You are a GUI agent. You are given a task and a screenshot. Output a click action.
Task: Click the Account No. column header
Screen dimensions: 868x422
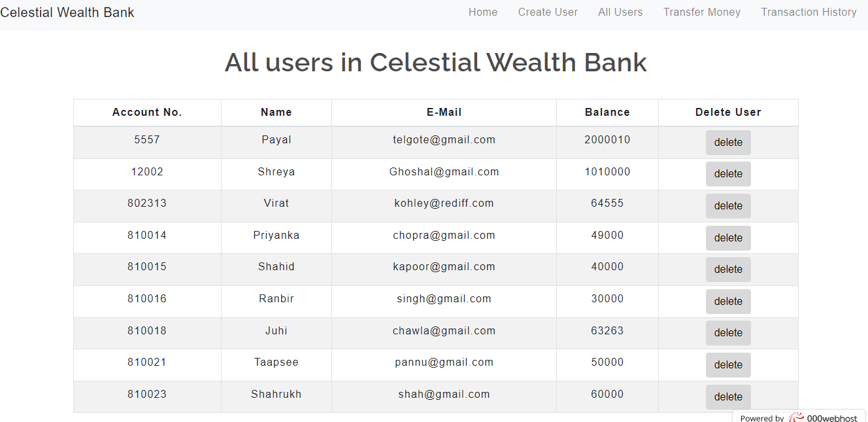pos(146,112)
